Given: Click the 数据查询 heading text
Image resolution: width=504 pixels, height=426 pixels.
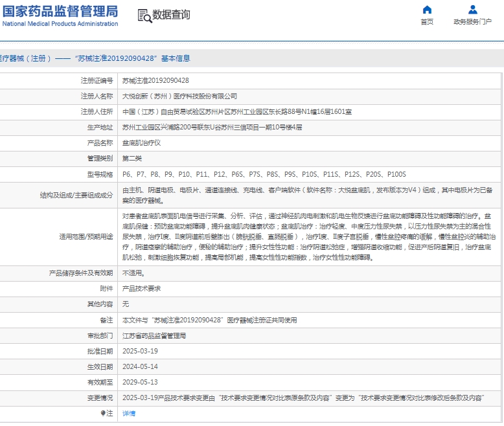Looking at the screenshot, I should 171,15.
